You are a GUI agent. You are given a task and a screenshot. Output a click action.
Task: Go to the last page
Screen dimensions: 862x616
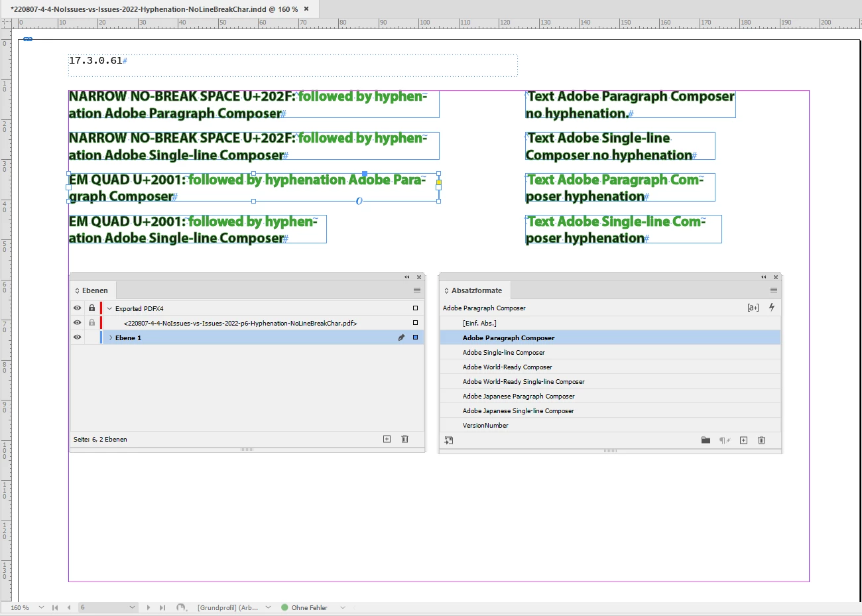point(162,607)
